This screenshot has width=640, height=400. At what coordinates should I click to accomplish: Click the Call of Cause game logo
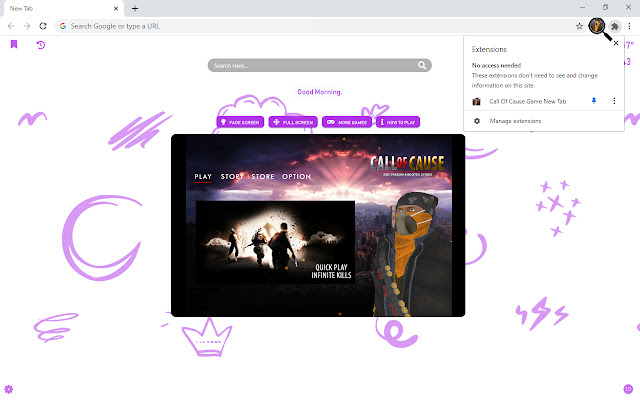click(x=407, y=165)
